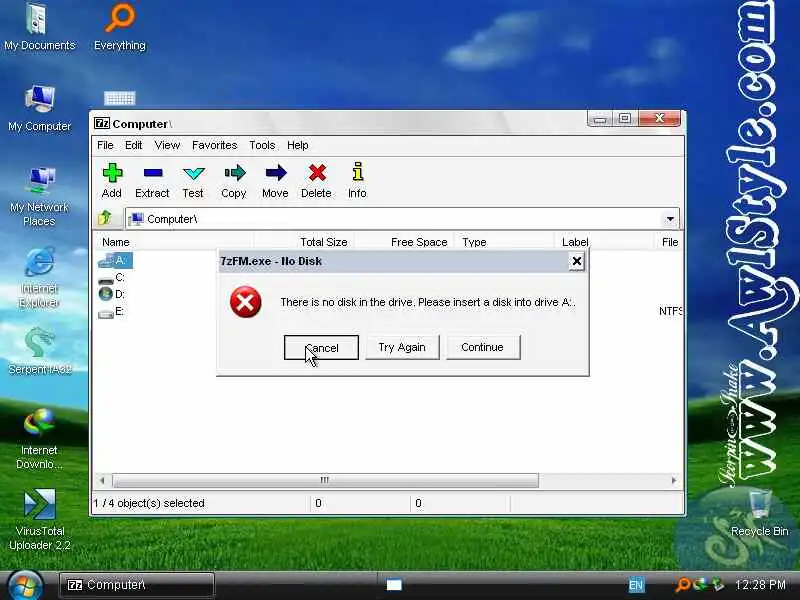Viewport: 800px width, 600px height.
Task: Click the Computer\ taskbar button
Action: click(136, 585)
